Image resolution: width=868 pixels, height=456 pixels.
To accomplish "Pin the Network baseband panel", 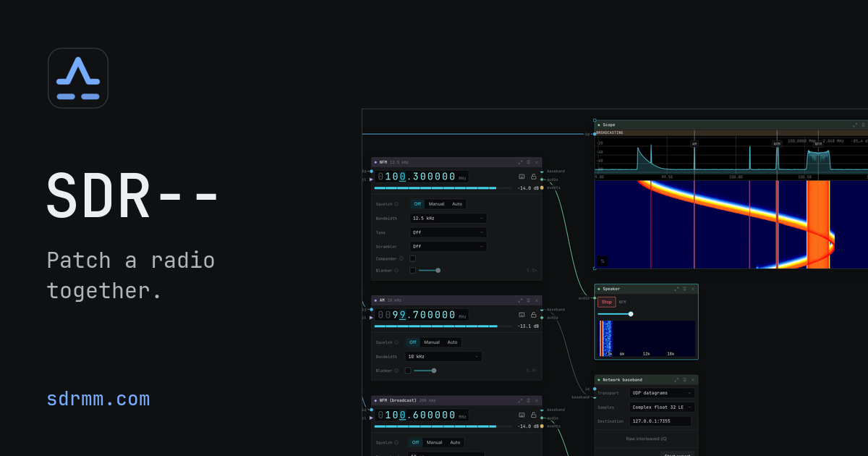I will click(x=684, y=379).
